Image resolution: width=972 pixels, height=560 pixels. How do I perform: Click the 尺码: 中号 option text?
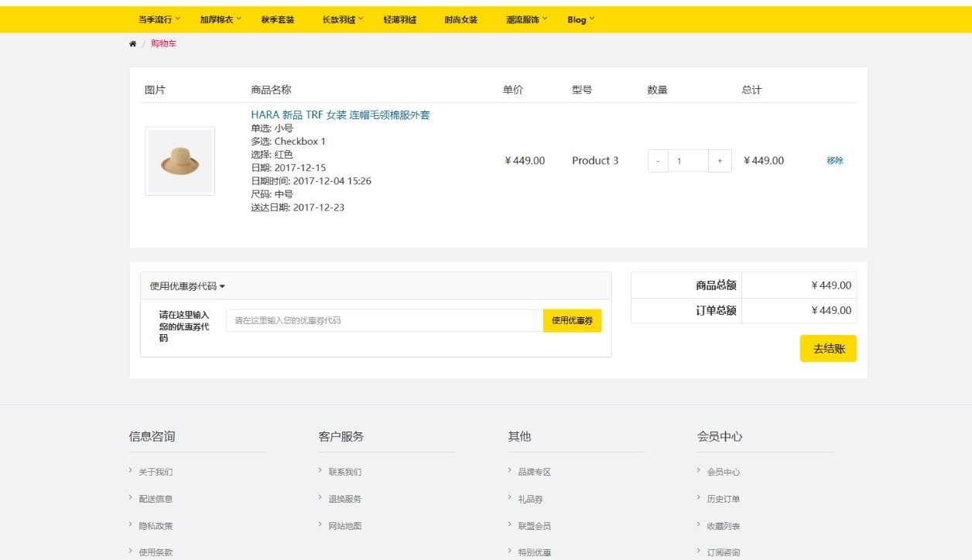[x=272, y=194]
